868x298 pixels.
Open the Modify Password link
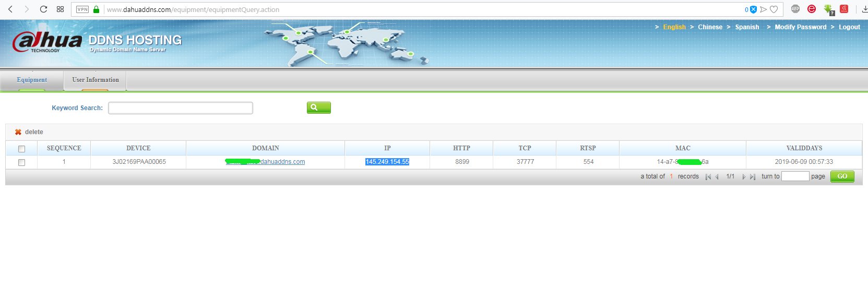[x=801, y=27]
